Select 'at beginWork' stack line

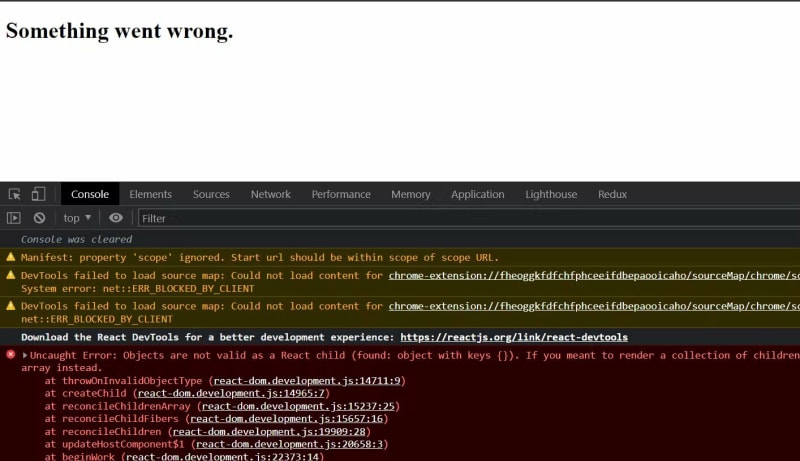pos(184,456)
